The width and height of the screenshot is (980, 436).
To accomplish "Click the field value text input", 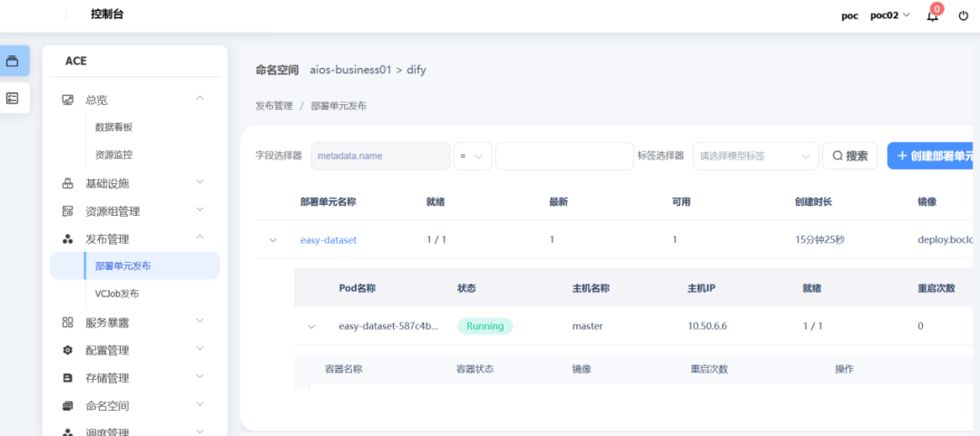I will point(564,156).
